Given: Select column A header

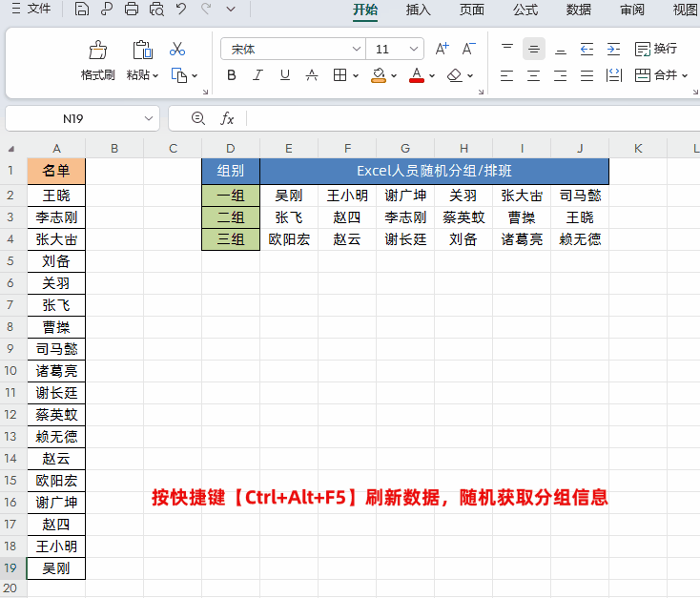Looking at the screenshot, I should point(56,149).
